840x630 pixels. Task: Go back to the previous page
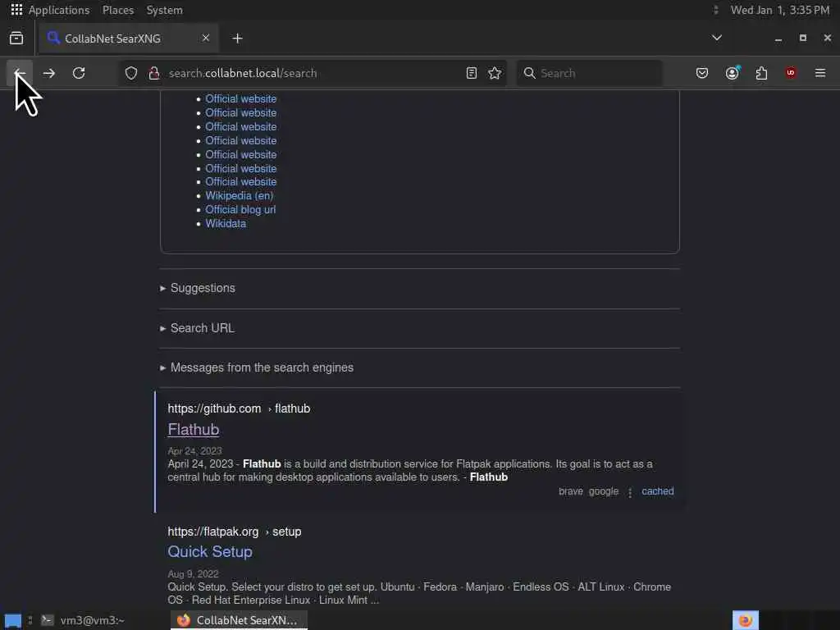click(20, 73)
